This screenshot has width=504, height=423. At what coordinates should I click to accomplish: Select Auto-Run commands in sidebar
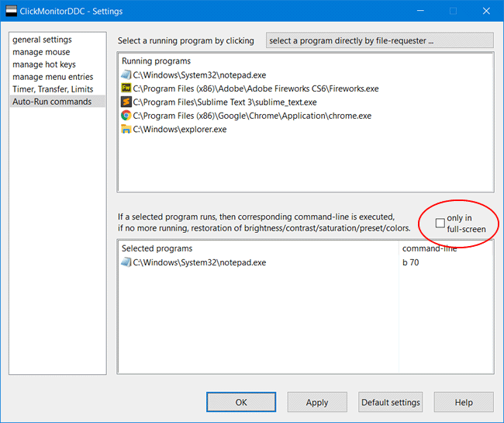click(x=52, y=102)
